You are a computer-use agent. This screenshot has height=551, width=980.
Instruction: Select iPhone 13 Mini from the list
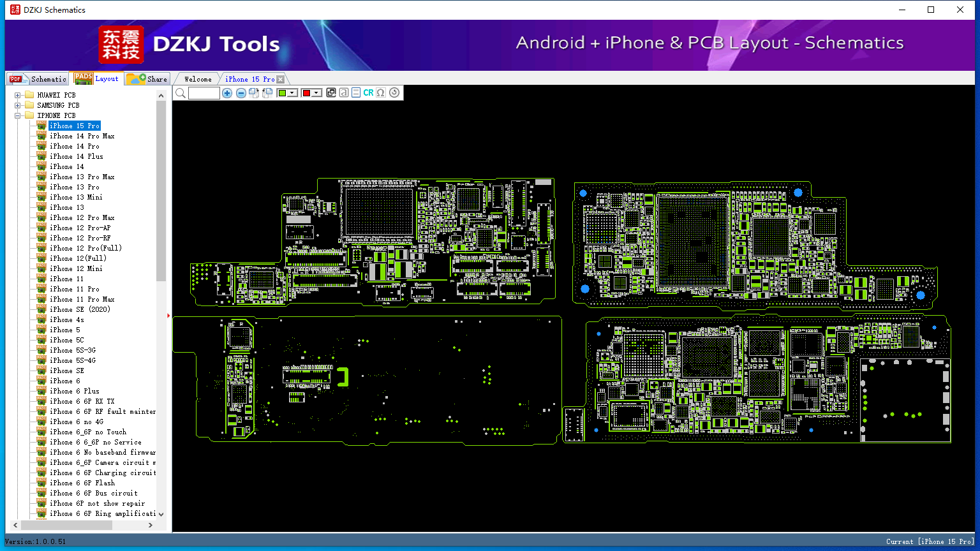[75, 196]
